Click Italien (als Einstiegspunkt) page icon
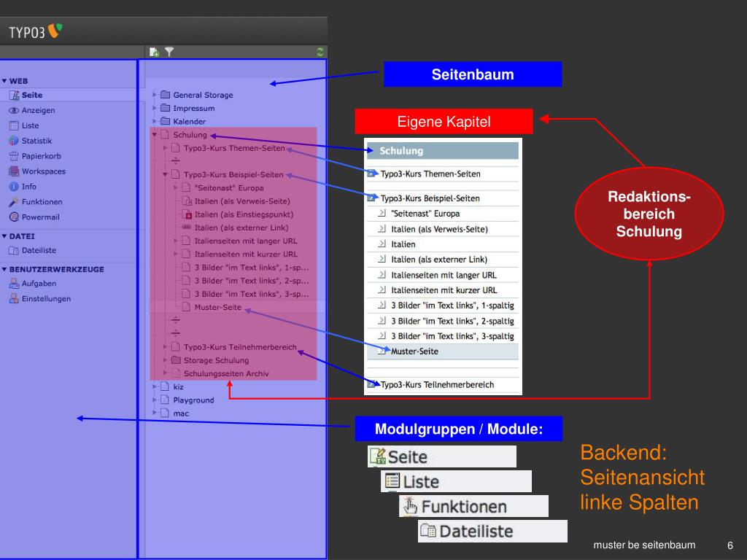The height and width of the screenshot is (560, 747). tap(187, 215)
